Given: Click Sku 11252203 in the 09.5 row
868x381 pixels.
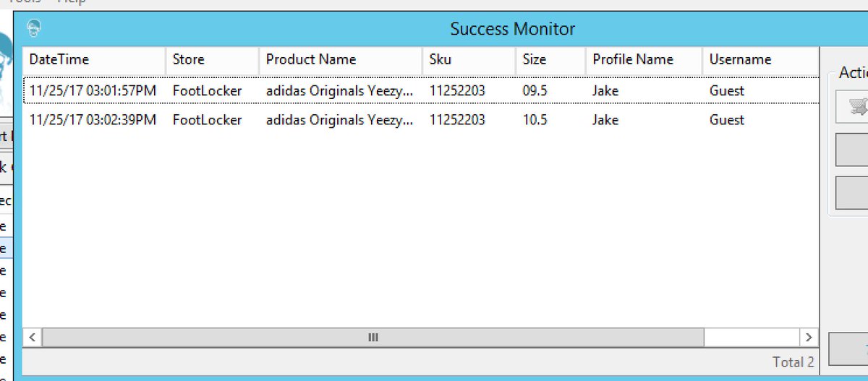Looking at the screenshot, I should coord(457,91).
